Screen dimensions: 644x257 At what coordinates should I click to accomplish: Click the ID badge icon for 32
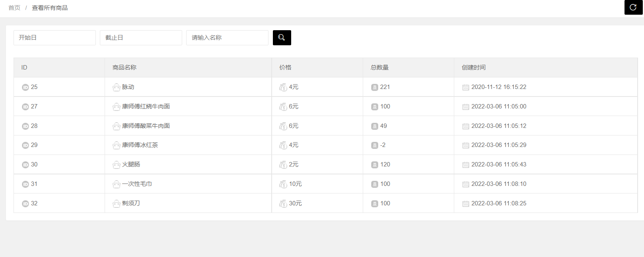25,204
